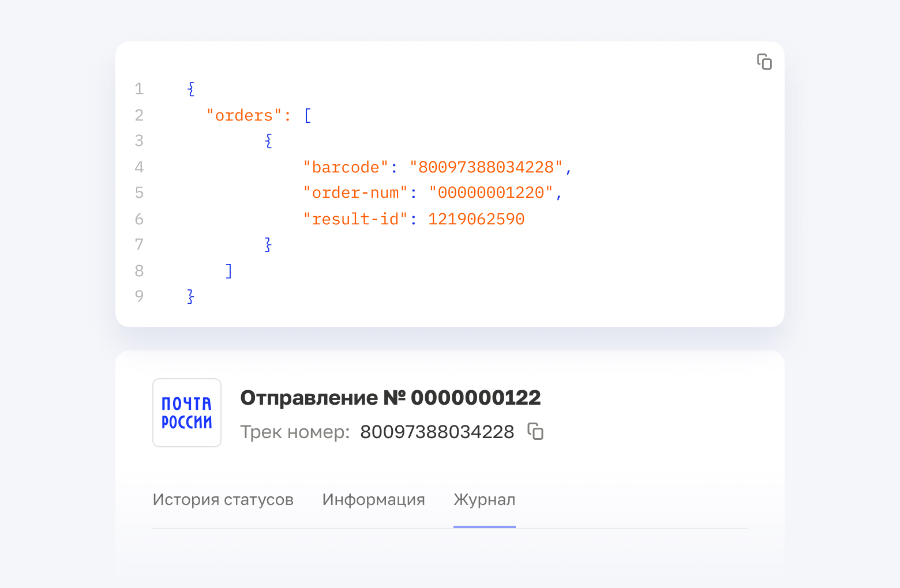Click line number 5 in the gutter
The image size is (900, 588).
click(139, 193)
